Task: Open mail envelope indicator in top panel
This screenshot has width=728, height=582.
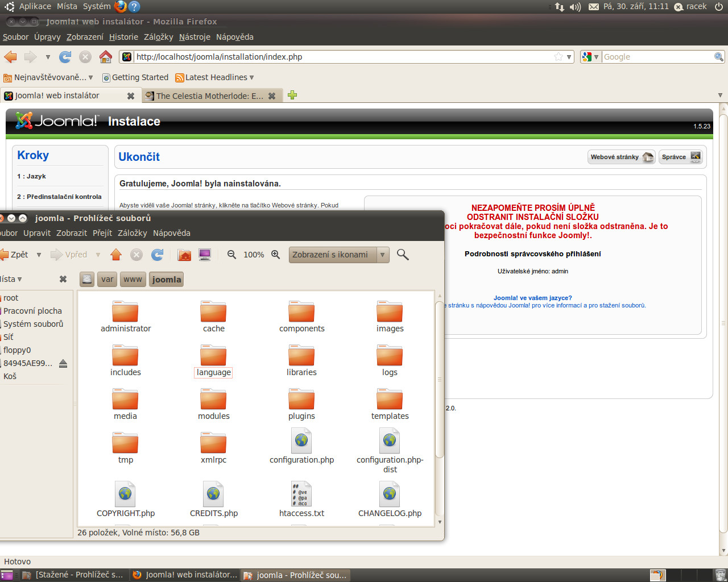Action: (593, 7)
